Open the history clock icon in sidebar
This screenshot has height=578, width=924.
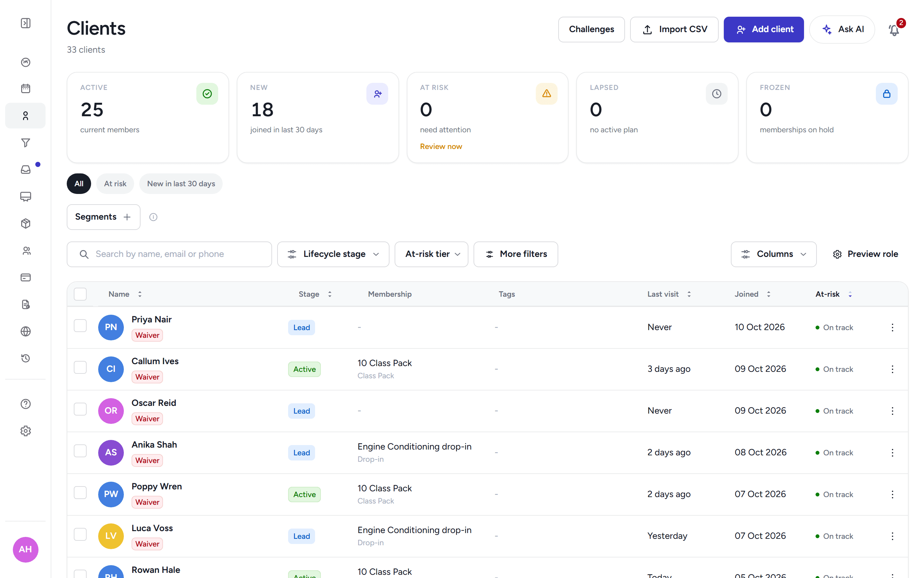(26, 358)
